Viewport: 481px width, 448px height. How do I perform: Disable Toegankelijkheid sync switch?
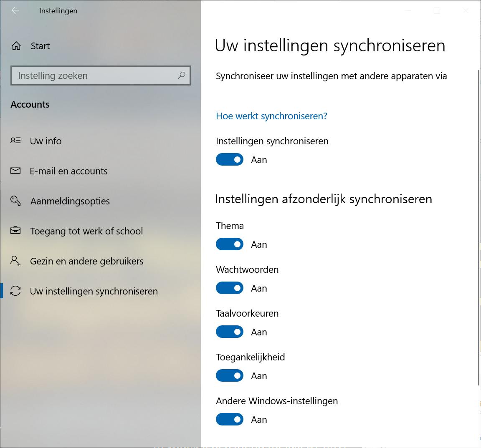coord(230,375)
